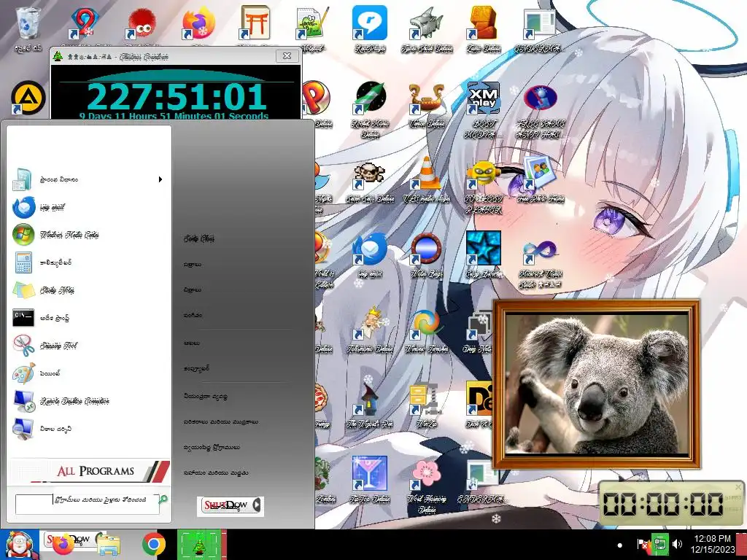Open File Explorer folder on taskbar
The image size is (747, 560).
pyautogui.click(x=108, y=544)
